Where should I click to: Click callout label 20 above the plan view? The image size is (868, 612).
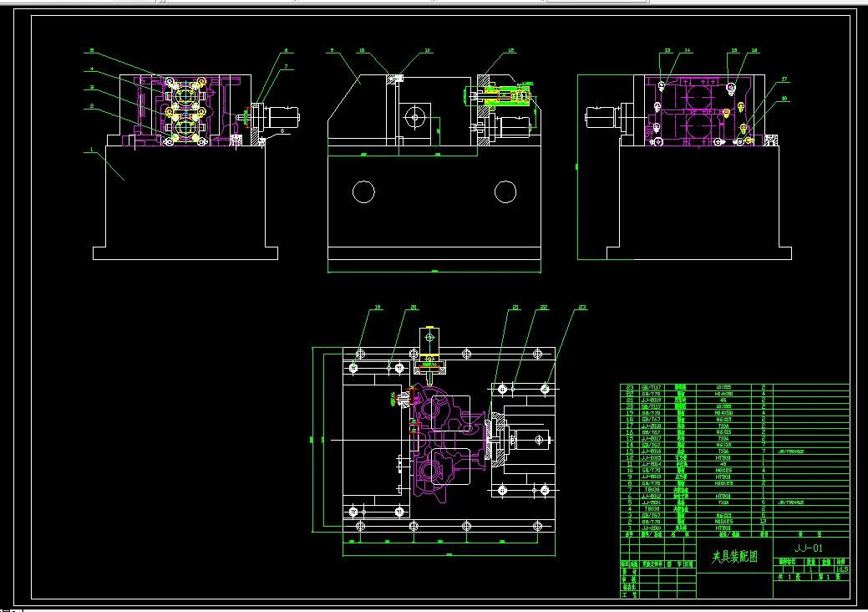pos(413,308)
